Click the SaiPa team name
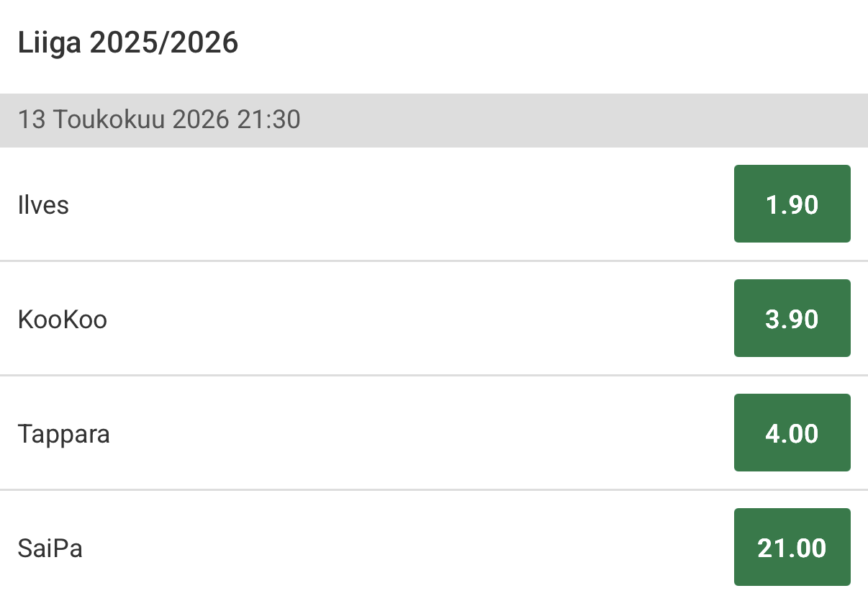Screen dimensions: 868x601 click(x=50, y=548)
